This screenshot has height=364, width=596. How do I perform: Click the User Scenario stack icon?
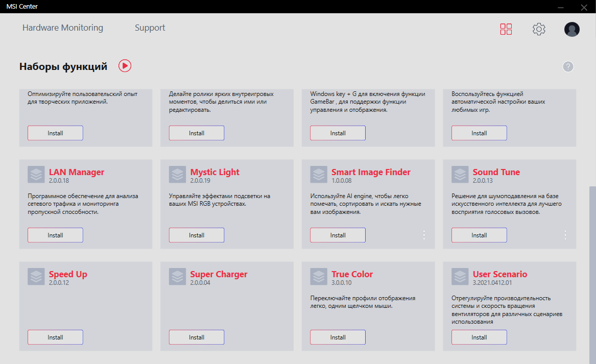tap(460, 277)
